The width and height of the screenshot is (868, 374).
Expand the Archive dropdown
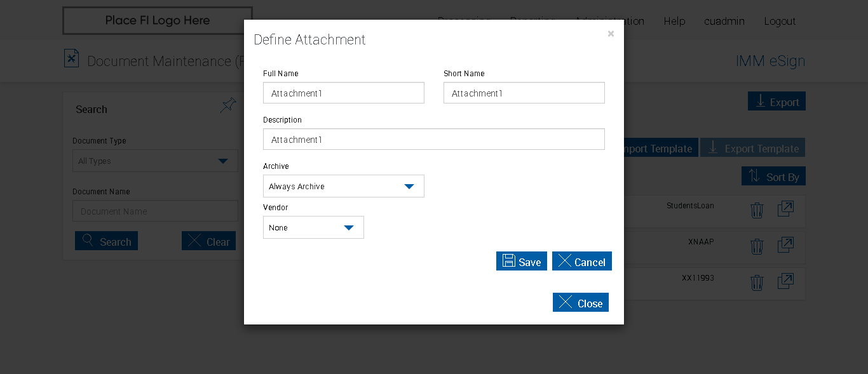344,186
